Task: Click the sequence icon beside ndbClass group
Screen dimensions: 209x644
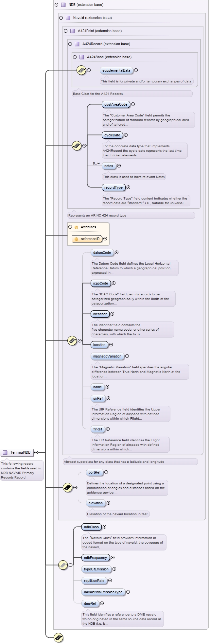Action: (x=63, y=565)
